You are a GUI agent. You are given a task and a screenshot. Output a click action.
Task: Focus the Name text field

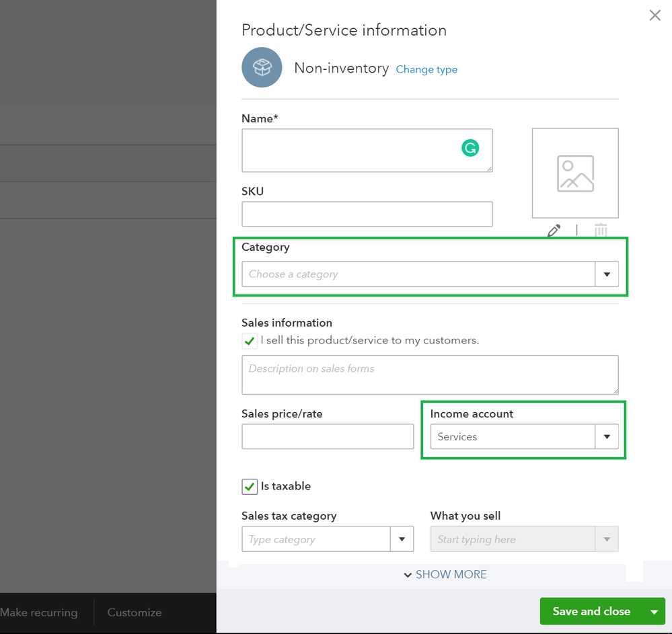tap(350, 150)
